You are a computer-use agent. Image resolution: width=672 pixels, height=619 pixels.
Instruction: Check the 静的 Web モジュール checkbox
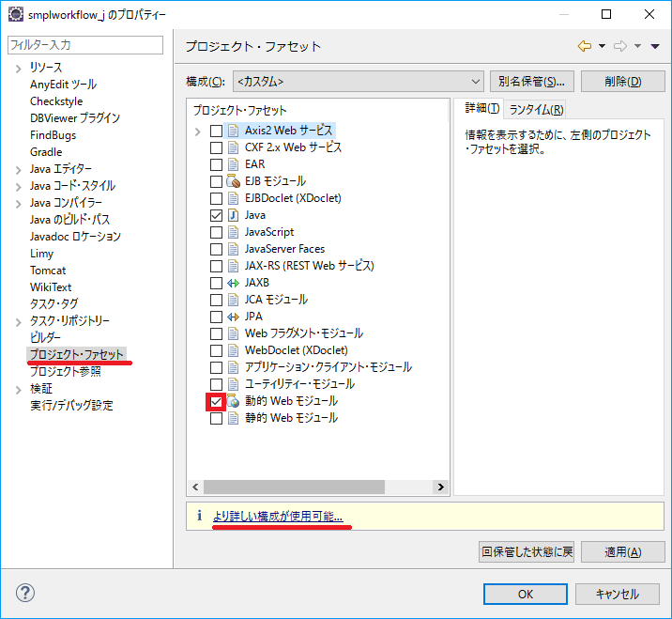click(x=216, y=418)
